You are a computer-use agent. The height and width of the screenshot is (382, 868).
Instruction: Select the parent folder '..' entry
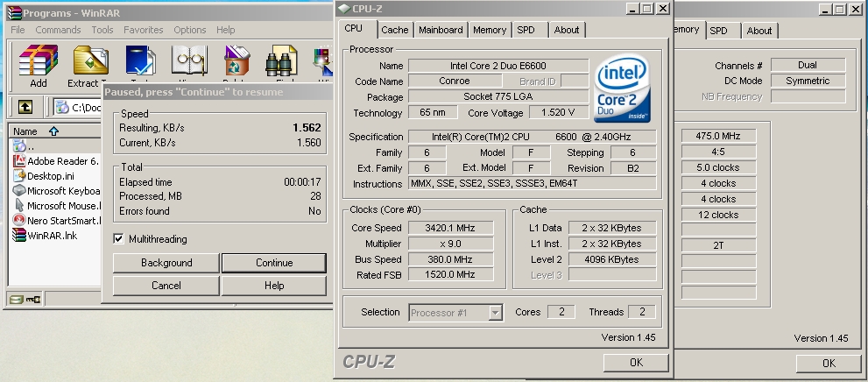[18, 146]
